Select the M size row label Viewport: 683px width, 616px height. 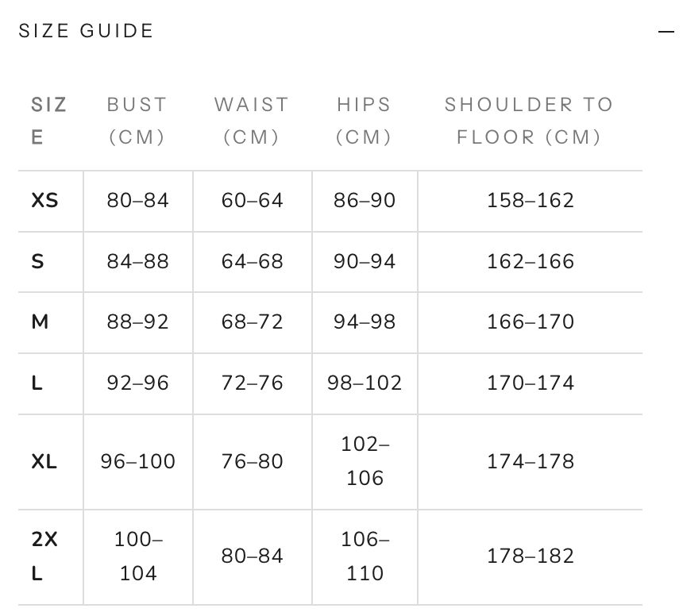(40, 322)
